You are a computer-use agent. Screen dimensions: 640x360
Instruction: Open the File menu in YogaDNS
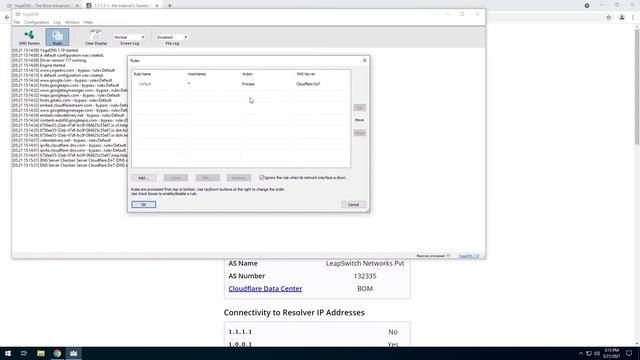[17, 22]
